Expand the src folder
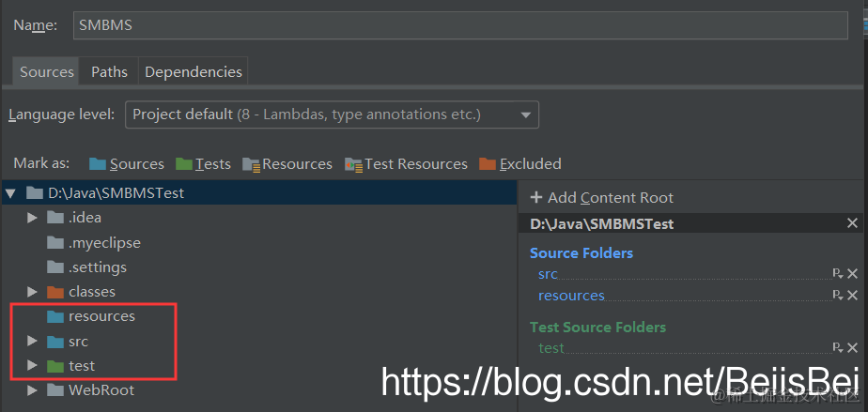The height and width of the screenshot is (412, 868). tap(32, 342)
